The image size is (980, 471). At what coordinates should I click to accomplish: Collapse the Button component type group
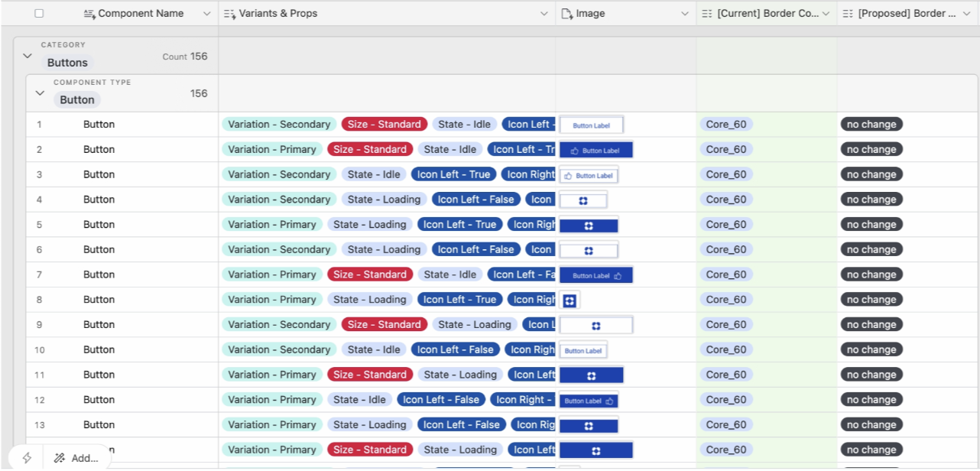pyautogui.click(x=41, y=93)
